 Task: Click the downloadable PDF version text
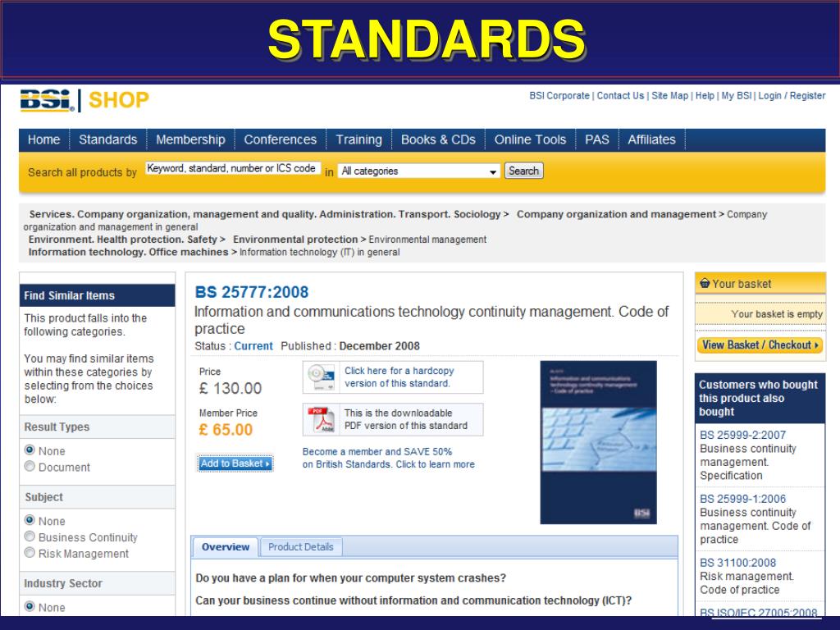(x=405, y=419)
